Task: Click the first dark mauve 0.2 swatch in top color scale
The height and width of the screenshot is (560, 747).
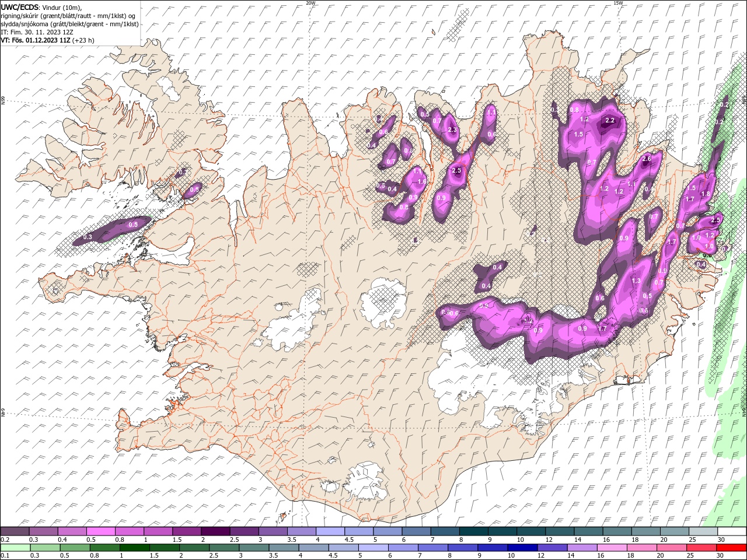Action: (x=15, y=531)
